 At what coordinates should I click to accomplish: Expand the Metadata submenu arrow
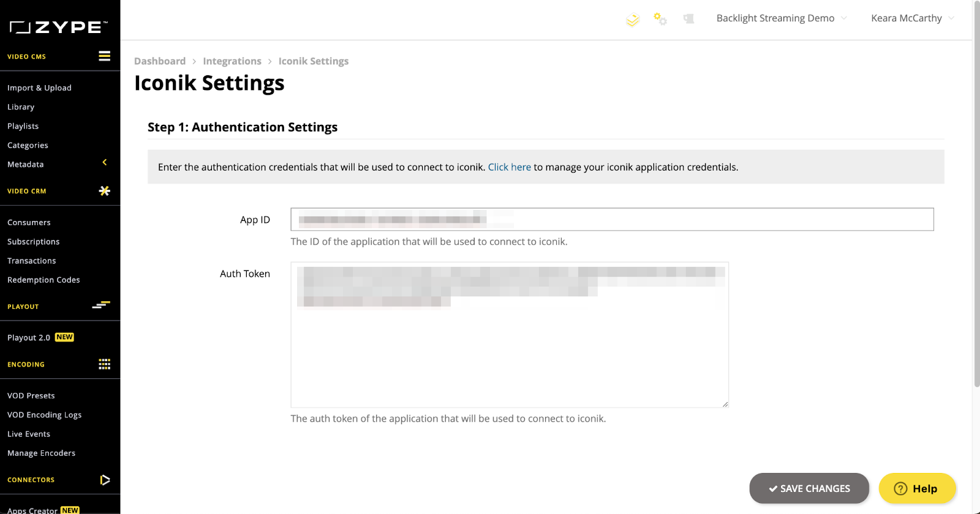tap(105, 162)
